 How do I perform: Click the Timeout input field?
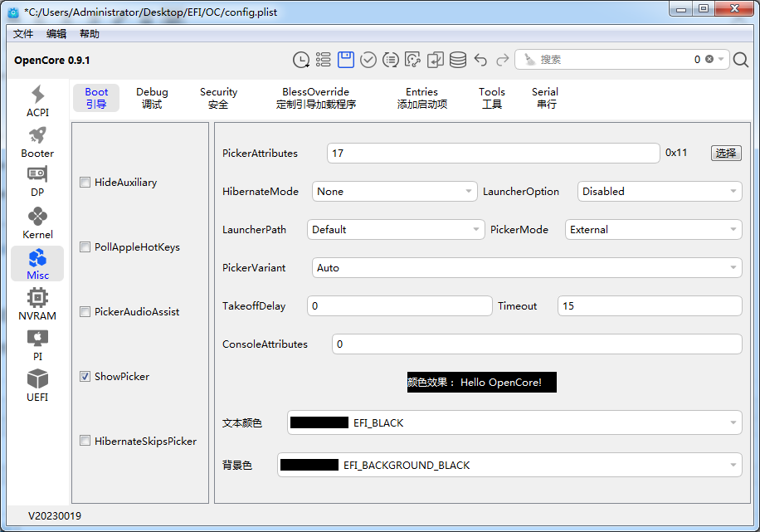pos(649,306)
